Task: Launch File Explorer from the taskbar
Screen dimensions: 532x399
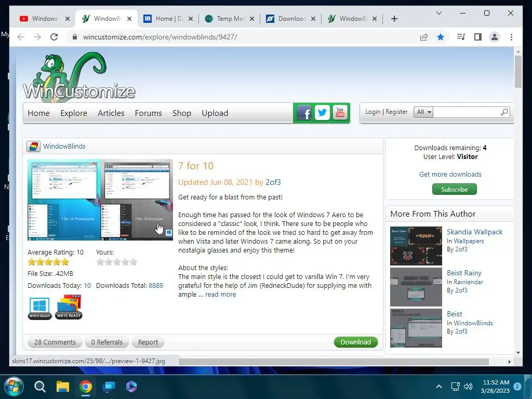Action: (63, 387)
